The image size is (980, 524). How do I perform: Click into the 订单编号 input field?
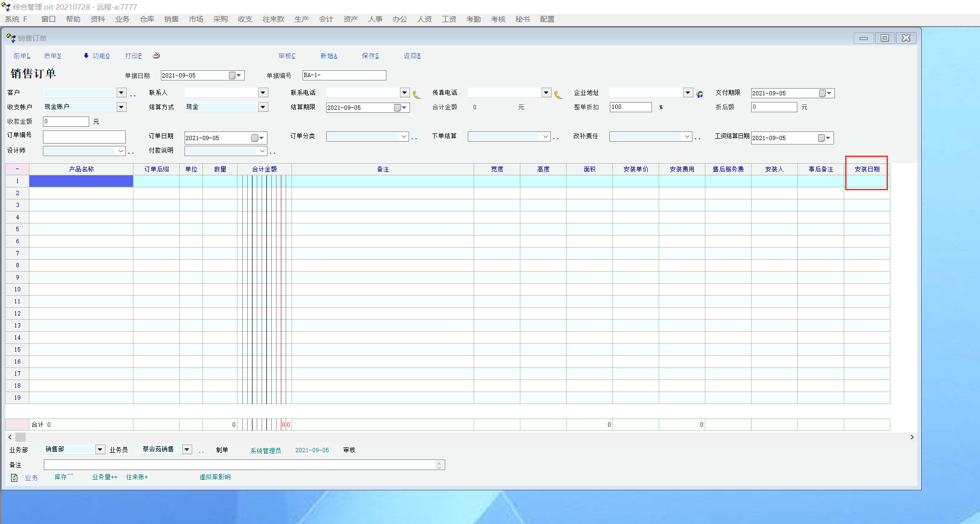point(84,137)
